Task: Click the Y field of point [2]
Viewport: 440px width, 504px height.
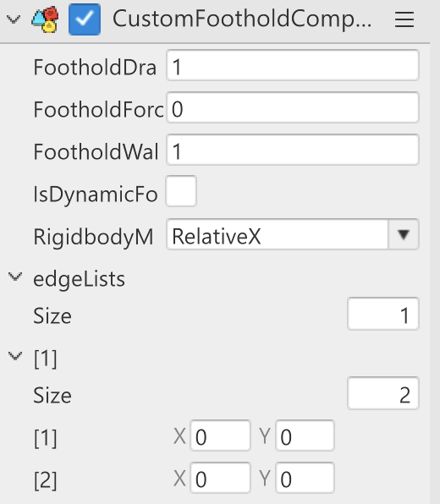Action: [305, 478]
